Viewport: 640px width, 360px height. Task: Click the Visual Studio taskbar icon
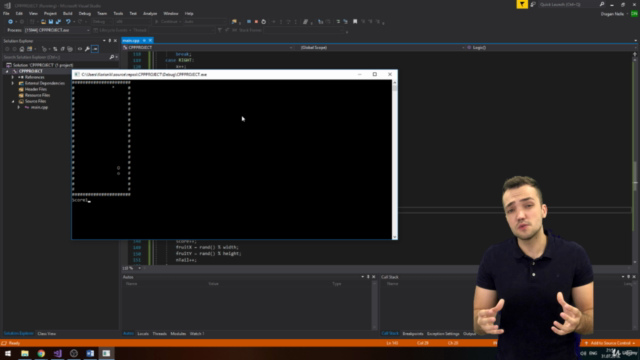57,353
